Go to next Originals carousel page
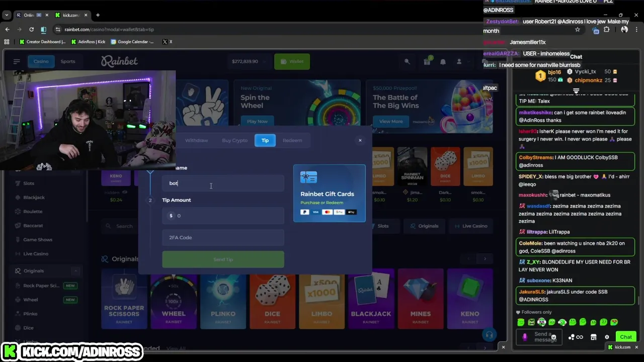The image size is (644, 362). (485, 259)
